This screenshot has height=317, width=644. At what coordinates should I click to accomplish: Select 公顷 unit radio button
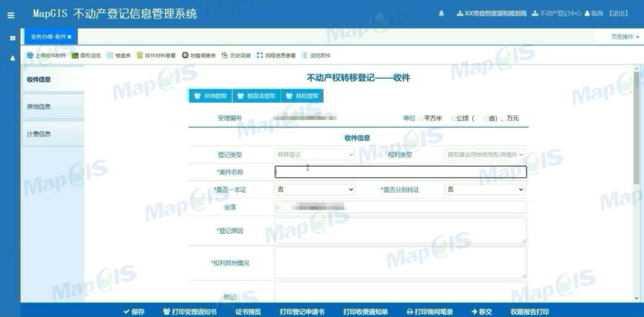click(453, 119)
